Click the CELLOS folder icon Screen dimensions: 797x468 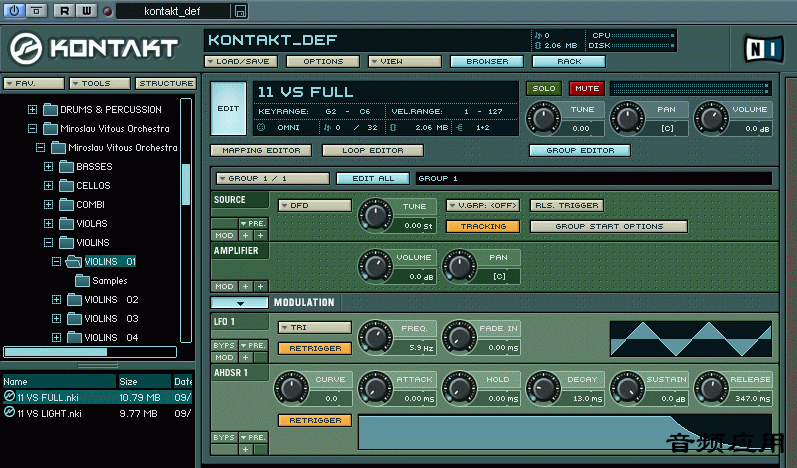coord(66,185)
